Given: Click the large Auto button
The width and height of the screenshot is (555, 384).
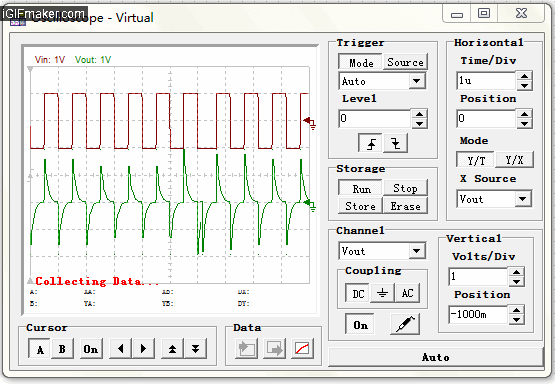Looking at the screenshot, I should coord(436,357).
